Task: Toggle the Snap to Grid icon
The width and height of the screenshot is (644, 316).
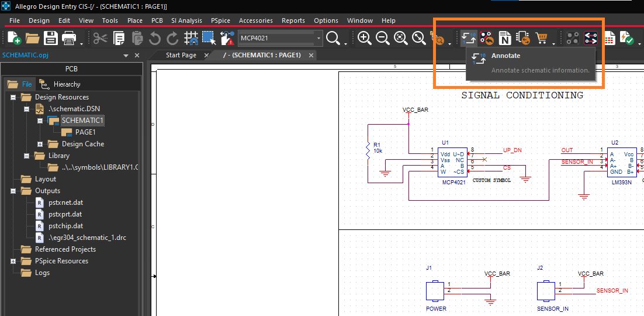Action: point(191,38)
